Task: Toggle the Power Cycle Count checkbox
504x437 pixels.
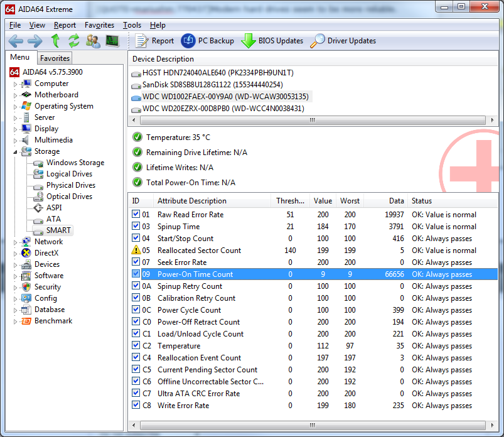Action: (136, 310)
